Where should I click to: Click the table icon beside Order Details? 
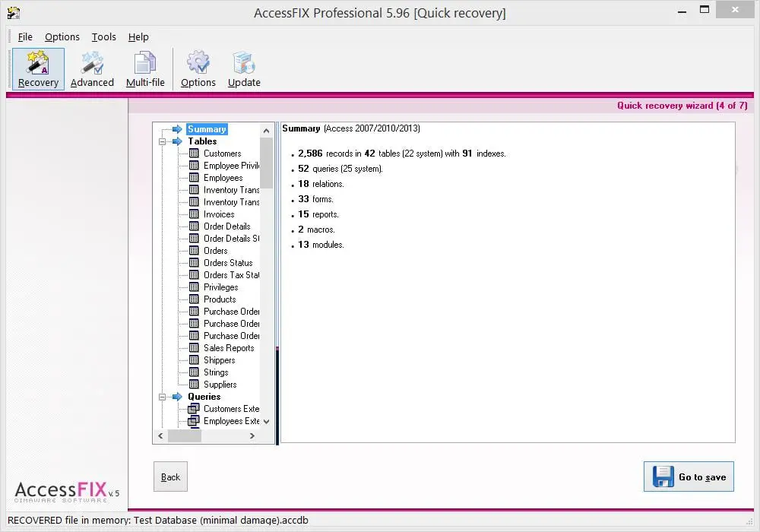click(194, 226)
